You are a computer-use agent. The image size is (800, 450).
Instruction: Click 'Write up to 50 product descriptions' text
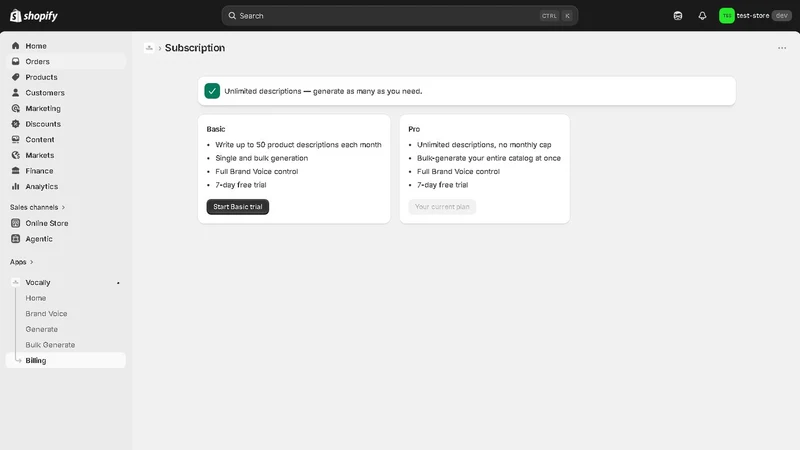click(298, 145)
